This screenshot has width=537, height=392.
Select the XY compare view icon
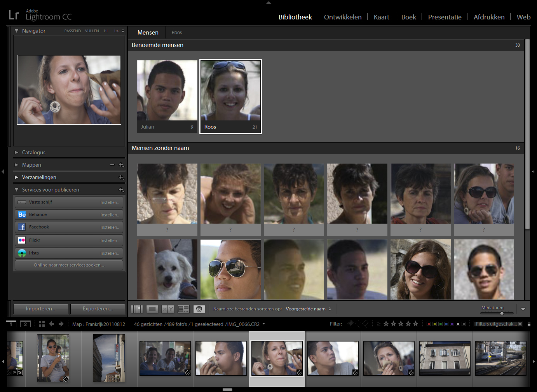point(167,309)
